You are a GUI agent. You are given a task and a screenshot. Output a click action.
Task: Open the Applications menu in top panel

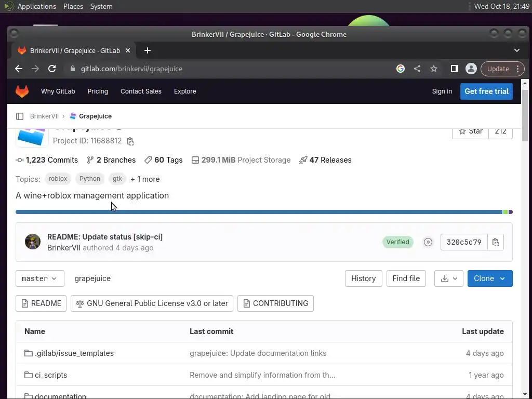(x=37, y=6)
